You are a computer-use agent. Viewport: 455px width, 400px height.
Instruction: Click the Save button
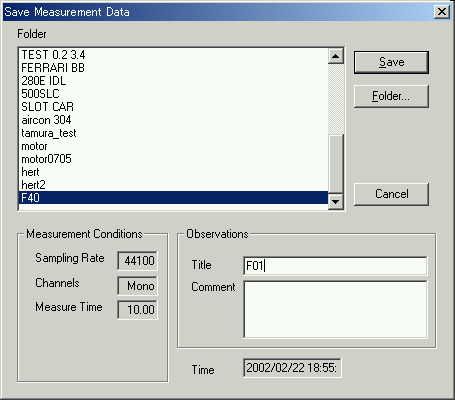click(391, 62)
